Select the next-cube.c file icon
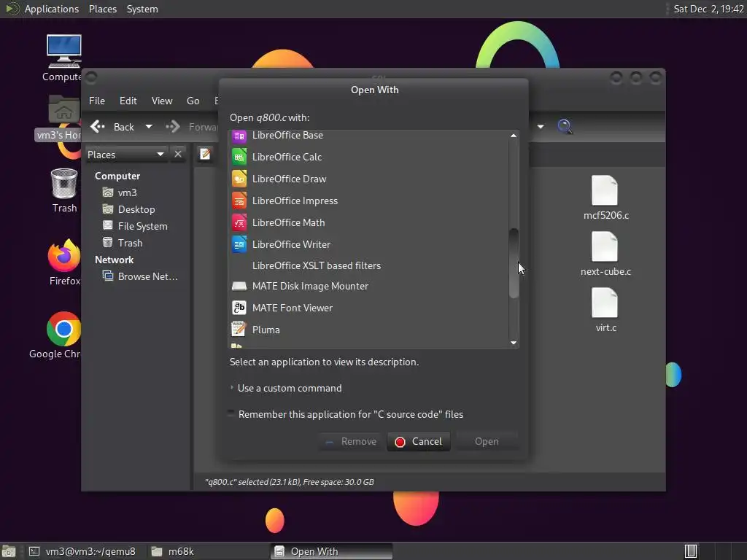Viewport: 747px width, 560px height. (605, 246)
